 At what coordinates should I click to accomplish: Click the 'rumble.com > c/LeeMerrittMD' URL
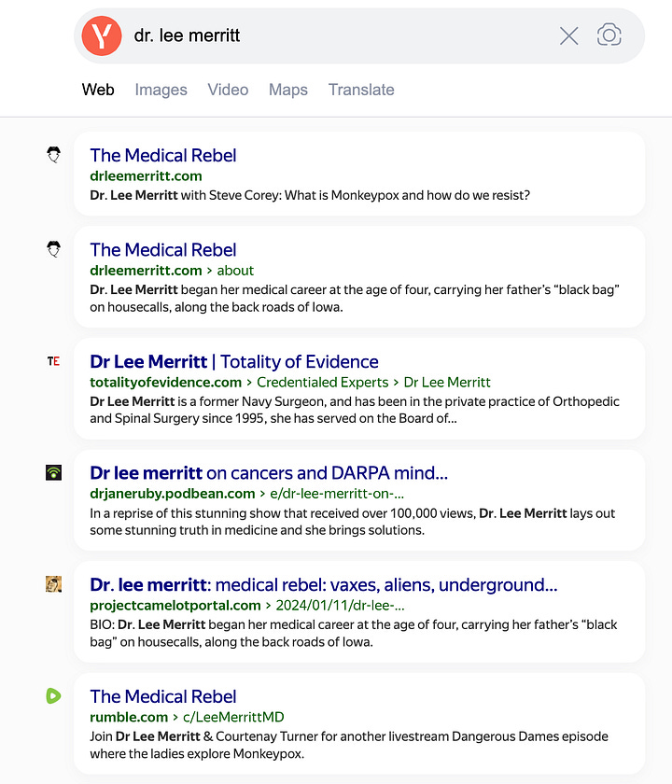click(187, 717)
